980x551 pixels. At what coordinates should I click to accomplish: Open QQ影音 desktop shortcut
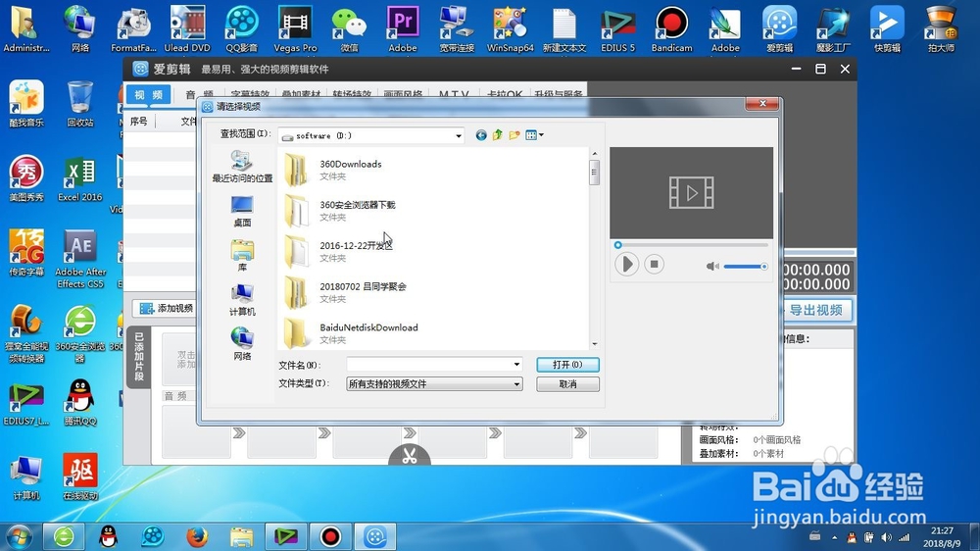tap(241, 28)
